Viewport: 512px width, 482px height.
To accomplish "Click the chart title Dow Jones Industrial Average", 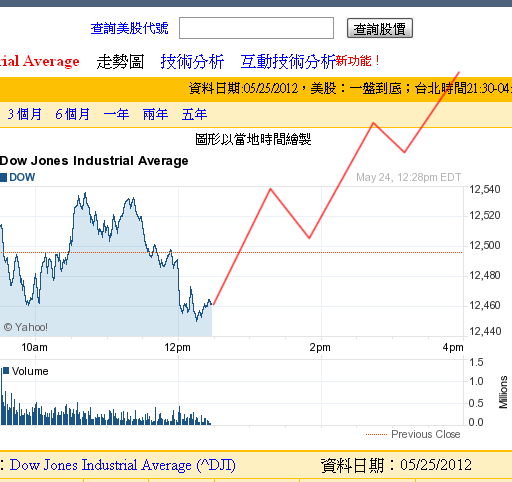I will (x=94, y=161).
